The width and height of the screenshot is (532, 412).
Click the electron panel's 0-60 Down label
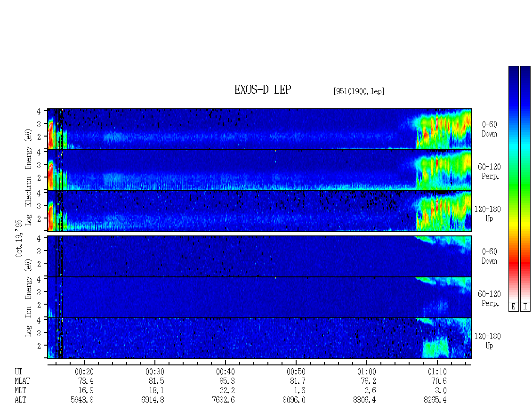tap(489, 129)
